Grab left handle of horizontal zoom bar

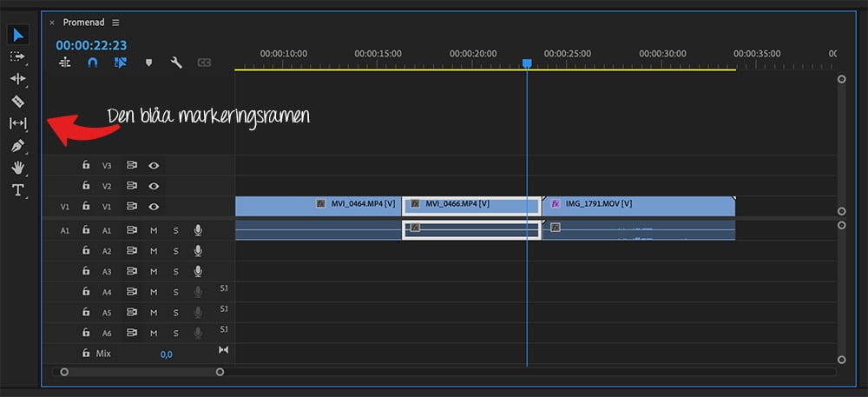[64, 372]
